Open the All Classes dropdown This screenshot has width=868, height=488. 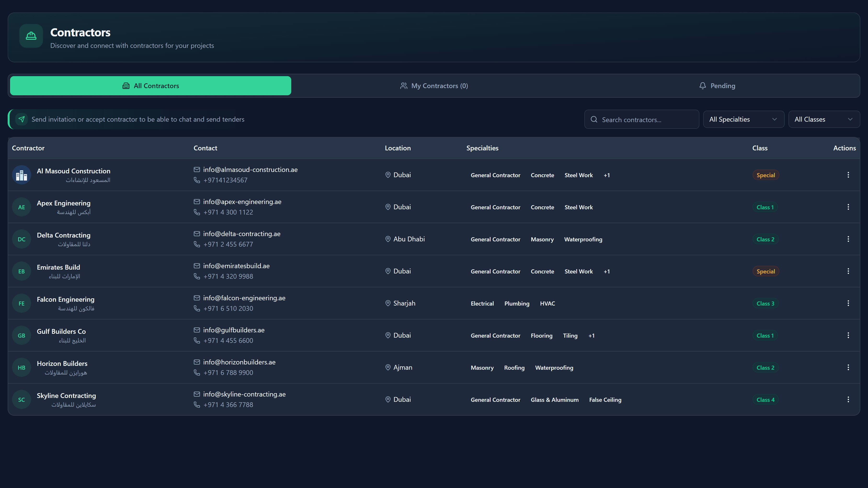[x=824, y=119]
